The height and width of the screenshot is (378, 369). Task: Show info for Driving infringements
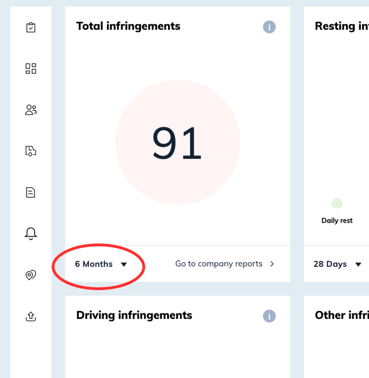pos(269,316)
